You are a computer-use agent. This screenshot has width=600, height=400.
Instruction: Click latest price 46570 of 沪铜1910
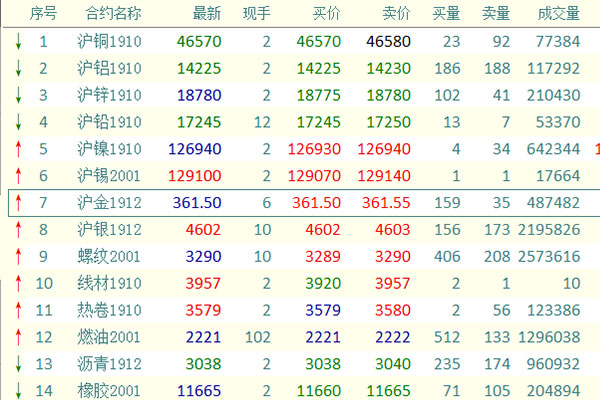(199, 41)
